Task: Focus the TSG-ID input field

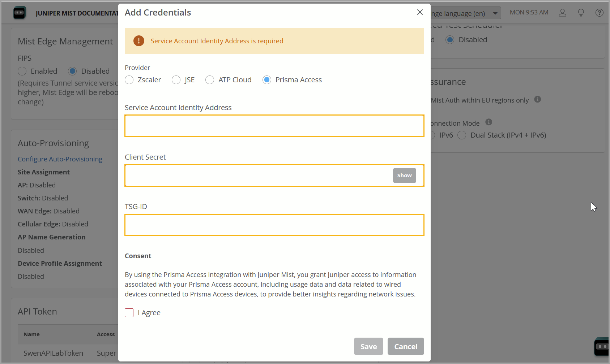Action: [x=274, y=225]
